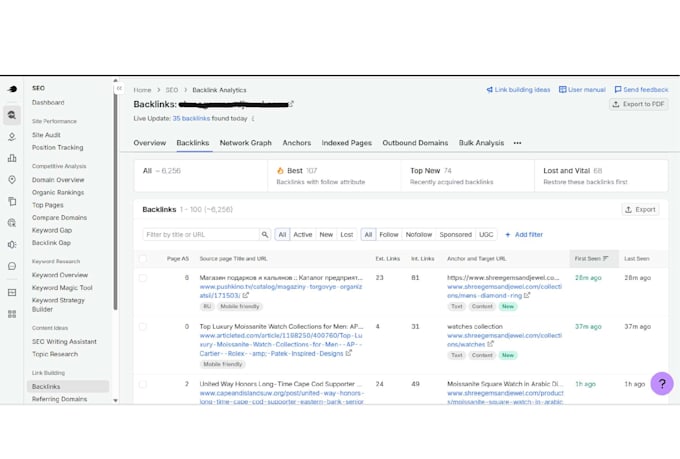Select the Top New summary card
Image resolution: width=680 pixels, height=459 pixels.
point(468,175)
